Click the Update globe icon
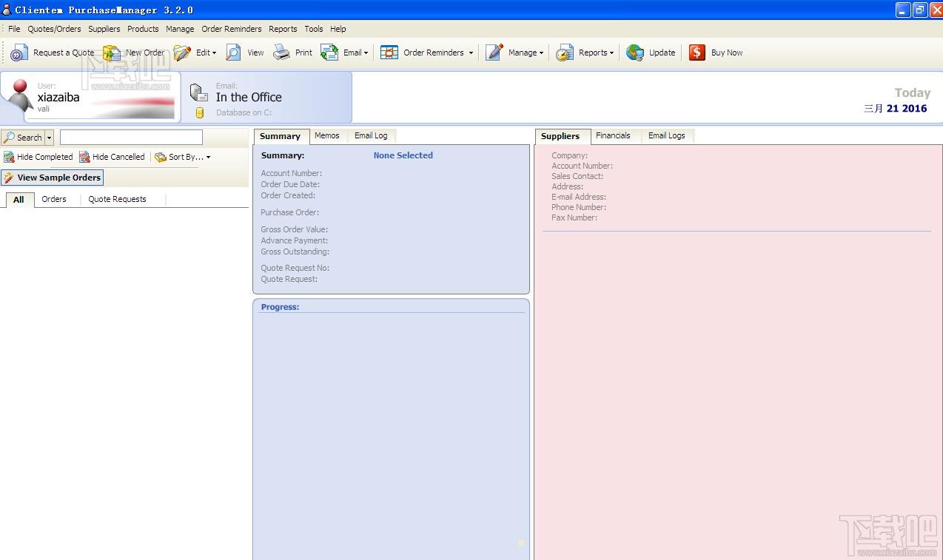943x560 pixels. coord(635,53)
